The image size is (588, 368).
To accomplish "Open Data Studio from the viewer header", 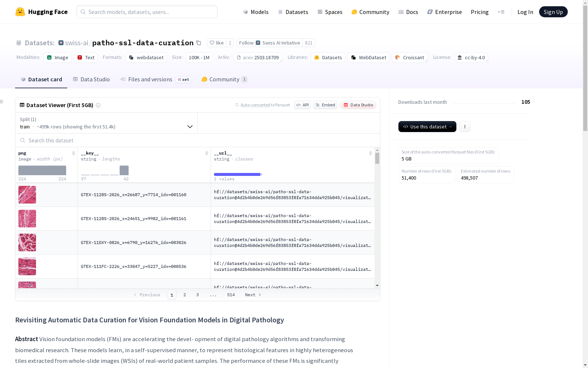I will point(358,105).
